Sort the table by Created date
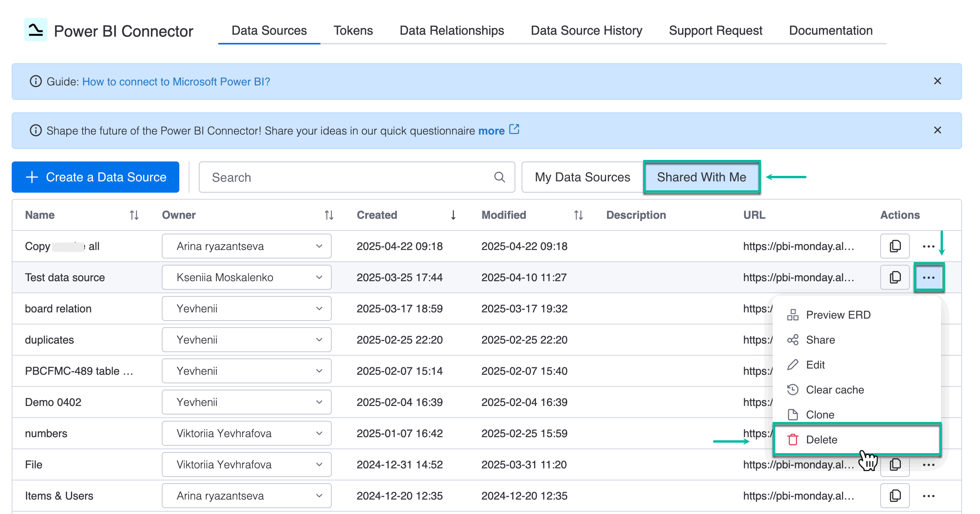Image resolution: width=980 pixels, height=514 pixels. click(453, 215)
